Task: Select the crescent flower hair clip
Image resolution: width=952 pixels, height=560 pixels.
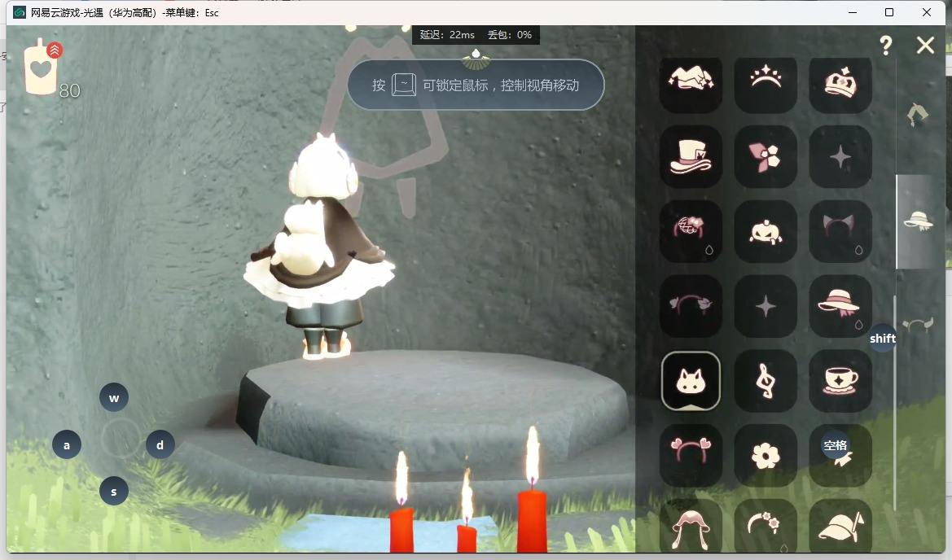Action: click(x=766, y=526)
